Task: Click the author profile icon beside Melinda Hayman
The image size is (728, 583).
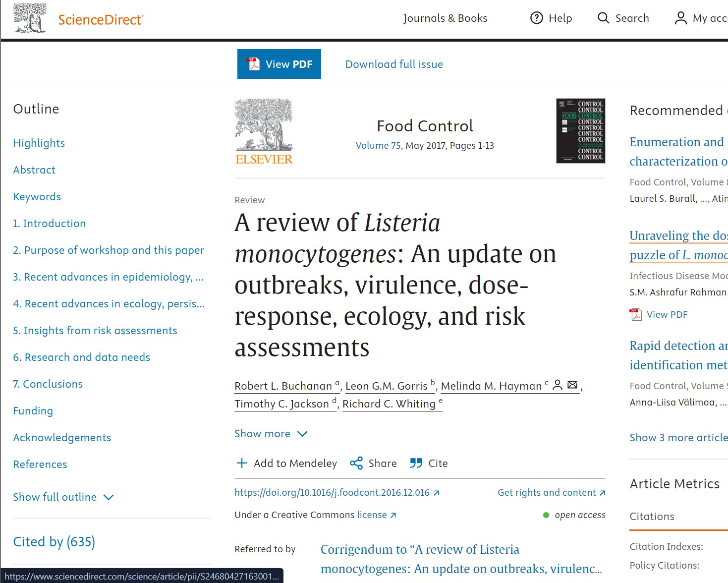Action: [558, 384]
